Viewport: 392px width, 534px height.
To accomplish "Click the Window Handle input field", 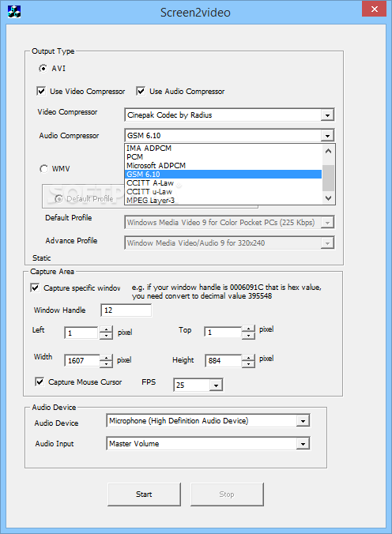I will (x=126, y=310).
